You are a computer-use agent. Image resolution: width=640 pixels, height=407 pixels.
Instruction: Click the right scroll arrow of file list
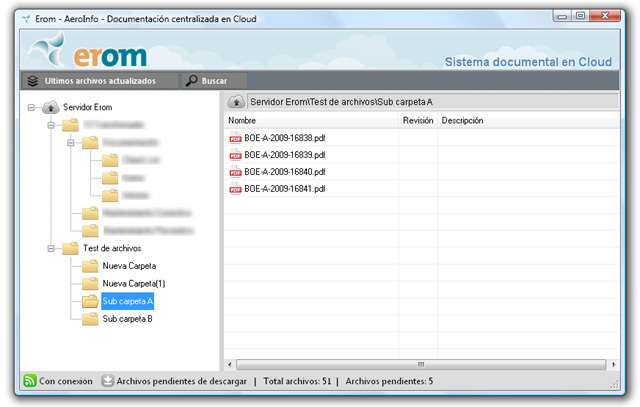(x=613, y=364)
